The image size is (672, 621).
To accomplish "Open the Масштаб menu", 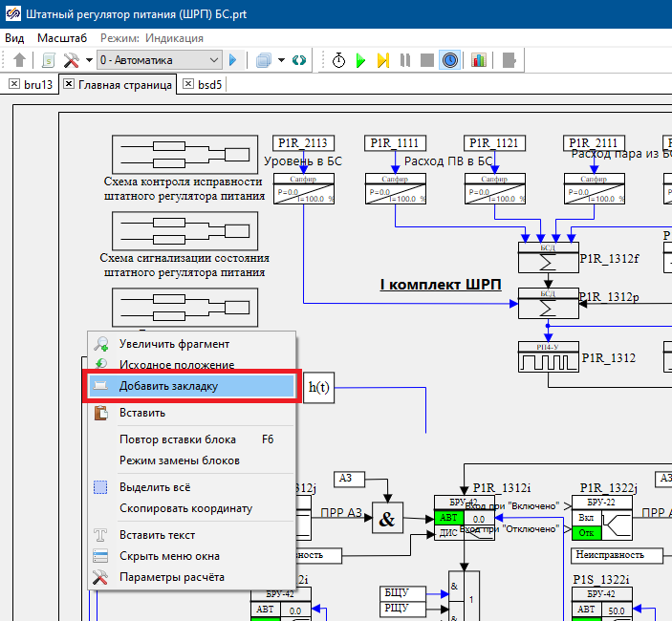I will pos(62,38).
